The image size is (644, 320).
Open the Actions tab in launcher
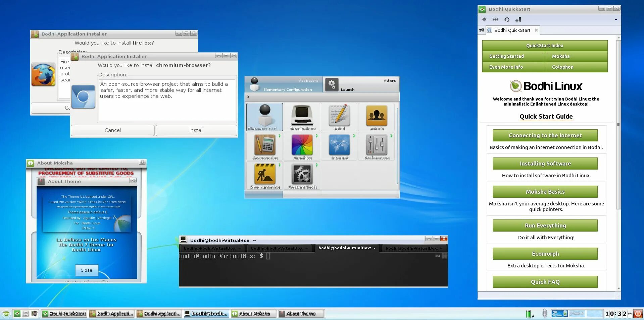pos(361,84)
